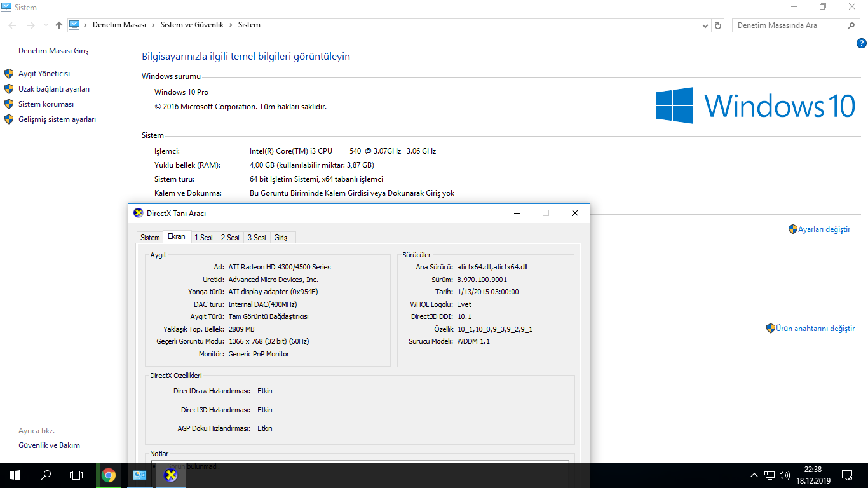This screenshot has height=488, width=868.
Task: Open taskbar clock showing 22:38
Action: 813,475
